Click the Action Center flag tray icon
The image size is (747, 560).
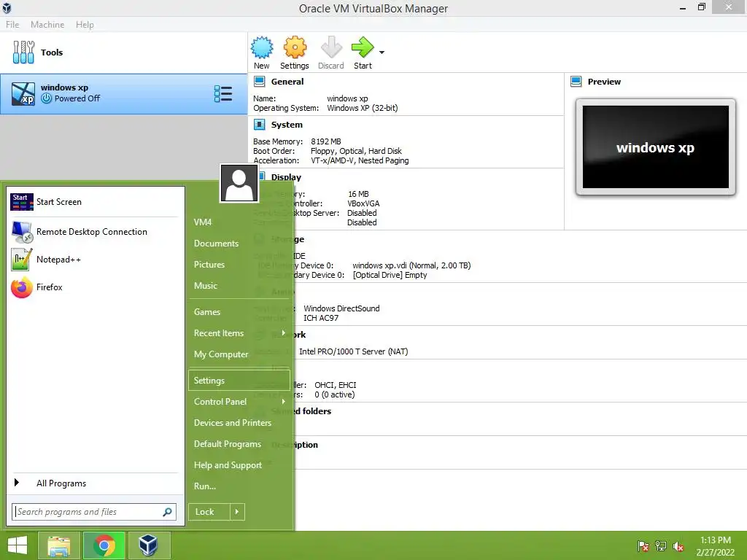tap(643, 546)
